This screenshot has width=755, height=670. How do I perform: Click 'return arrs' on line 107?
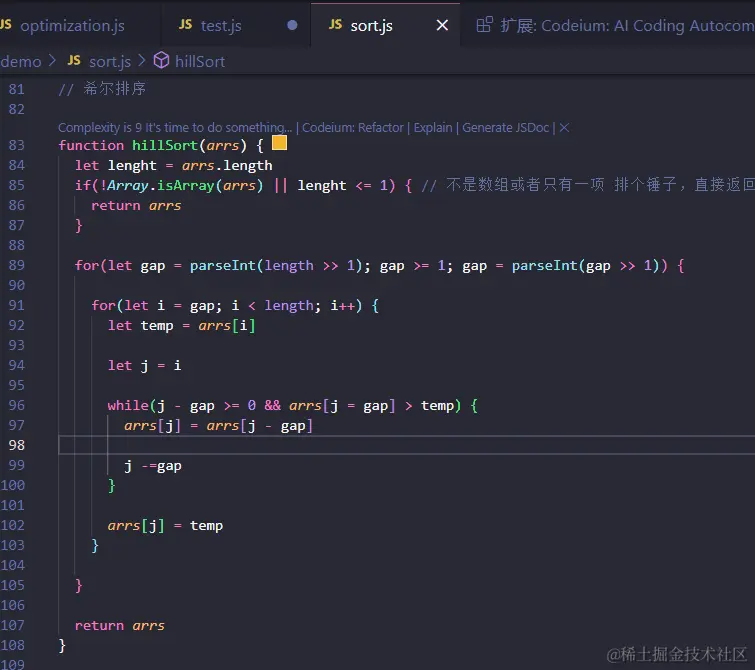pos(119,626)
